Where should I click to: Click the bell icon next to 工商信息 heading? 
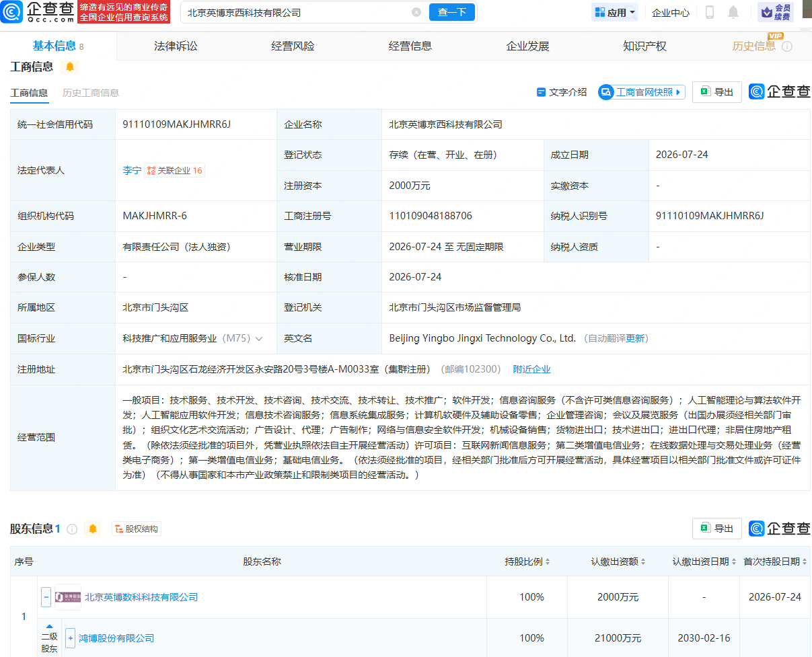coord(70,67)
